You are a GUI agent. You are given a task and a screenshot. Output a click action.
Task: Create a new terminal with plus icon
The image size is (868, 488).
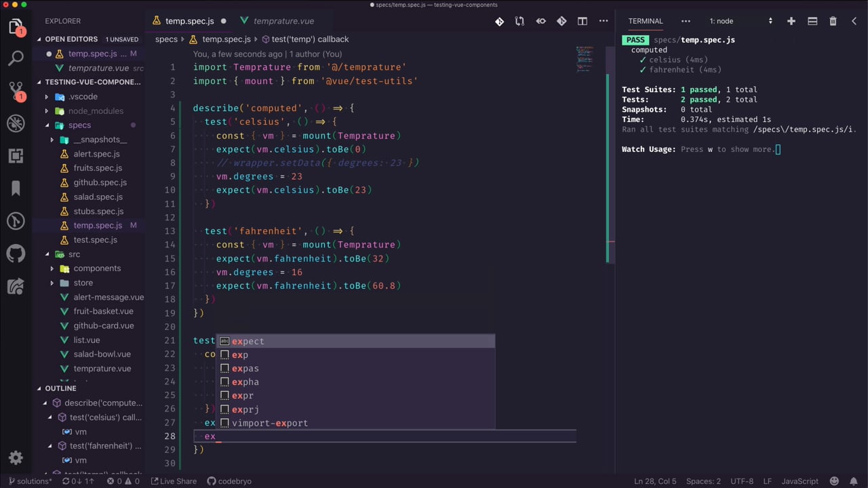click(791, 21)
